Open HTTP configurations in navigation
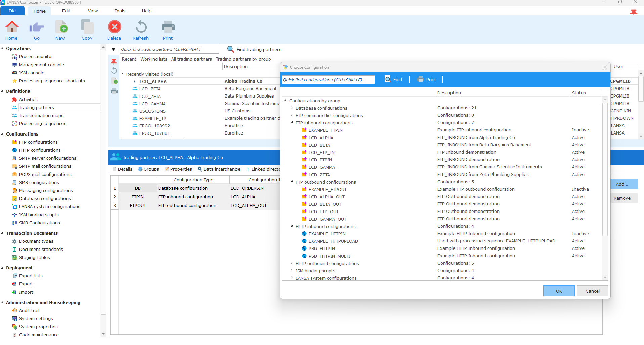This screenshot has width=644, height=345. 40,150
